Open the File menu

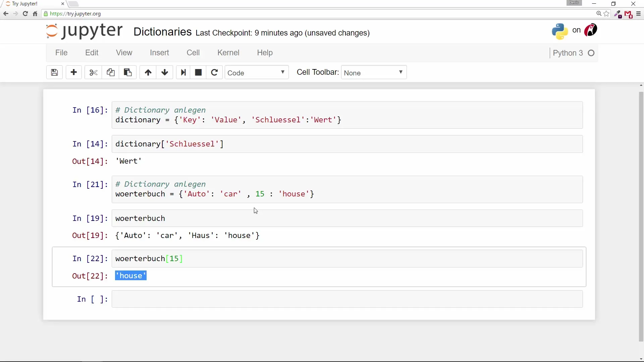(61, 53)
